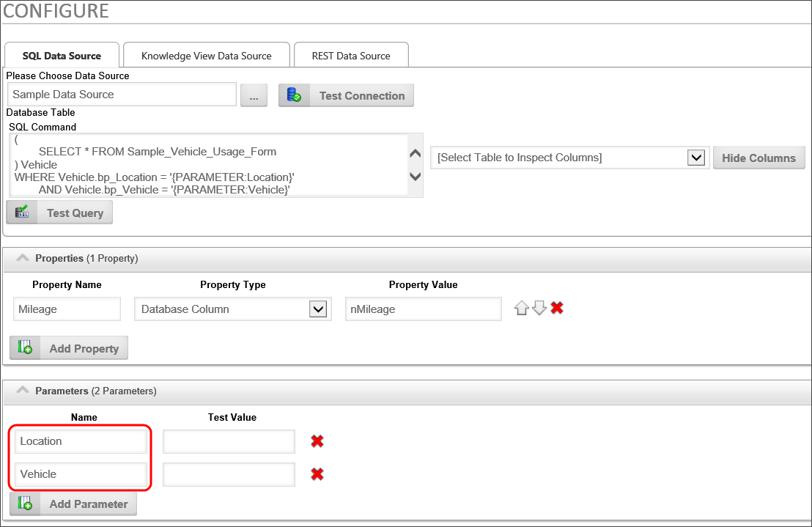Click Add Property button

[x=69, y=348]
